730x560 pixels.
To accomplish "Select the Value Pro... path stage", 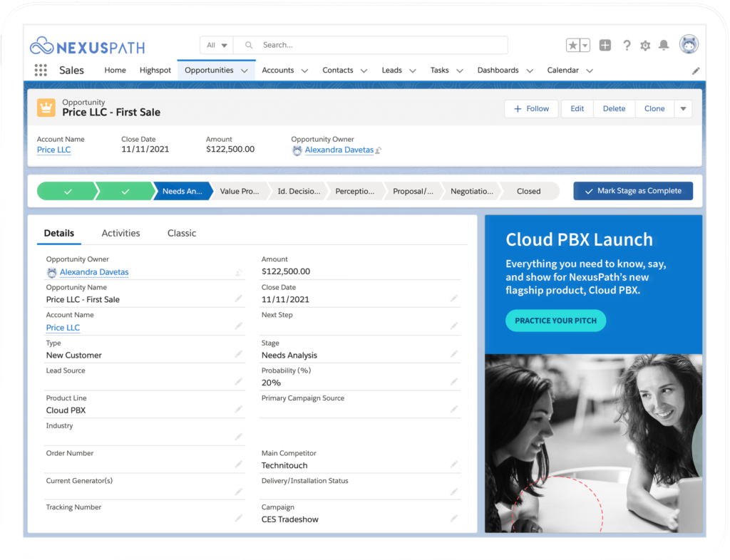I will [x=240, y=191].
